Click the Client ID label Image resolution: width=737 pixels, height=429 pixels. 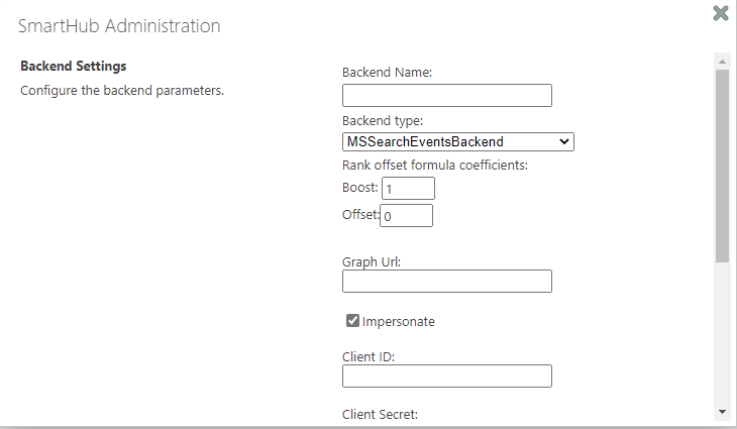click(370, 354)
